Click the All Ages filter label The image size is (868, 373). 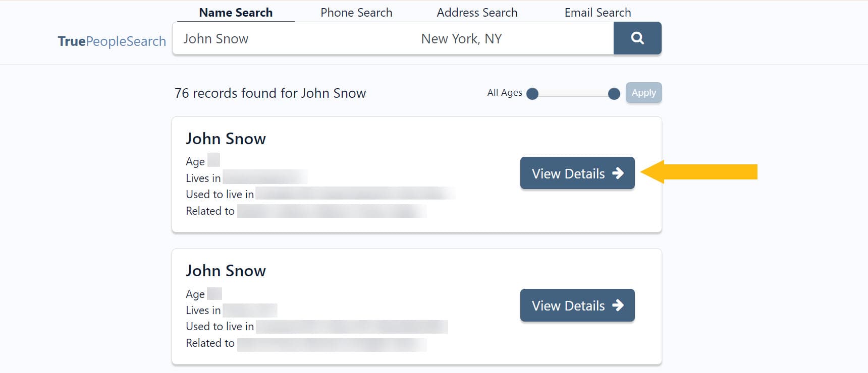click(504, 92)
